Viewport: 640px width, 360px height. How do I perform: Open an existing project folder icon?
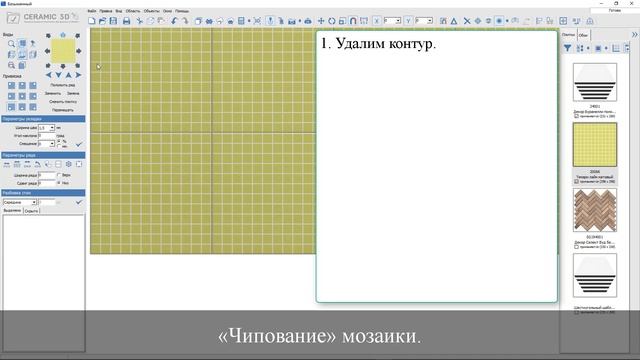102,21
